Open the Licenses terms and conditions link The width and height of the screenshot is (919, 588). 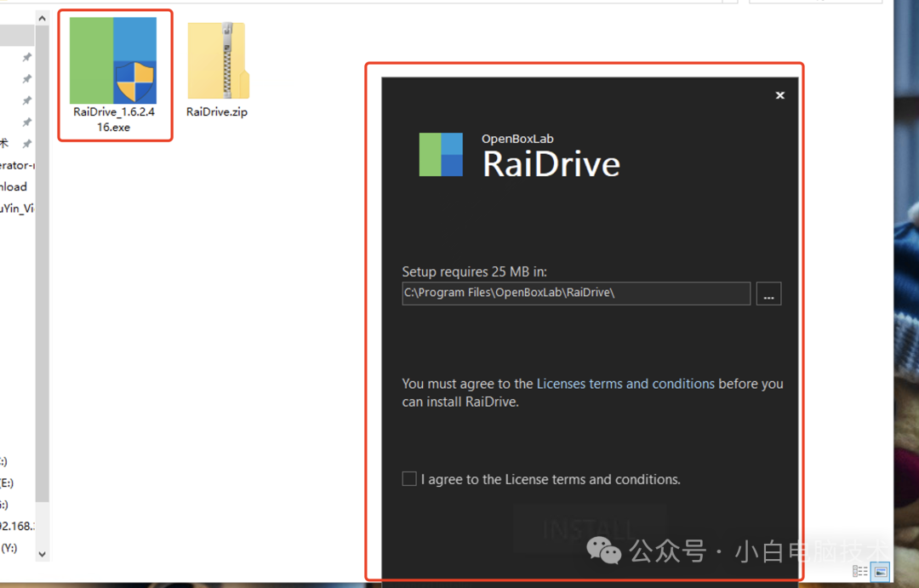pyautogui.click(x=625, y=384)
